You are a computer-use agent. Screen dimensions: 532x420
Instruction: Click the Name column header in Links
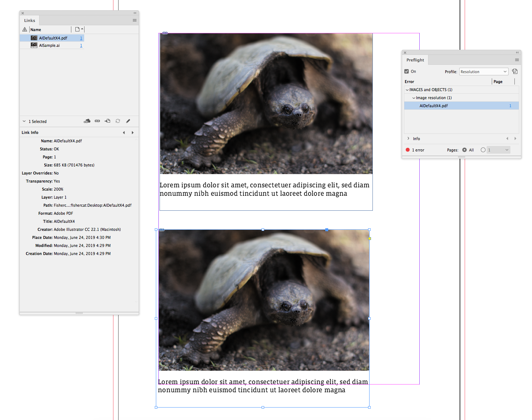[36, 30]
